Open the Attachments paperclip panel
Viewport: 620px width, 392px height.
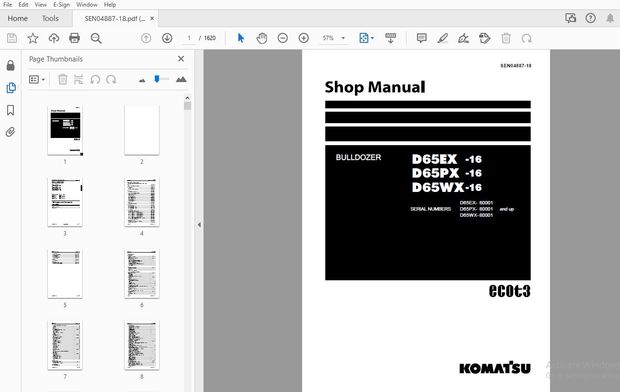10,132
